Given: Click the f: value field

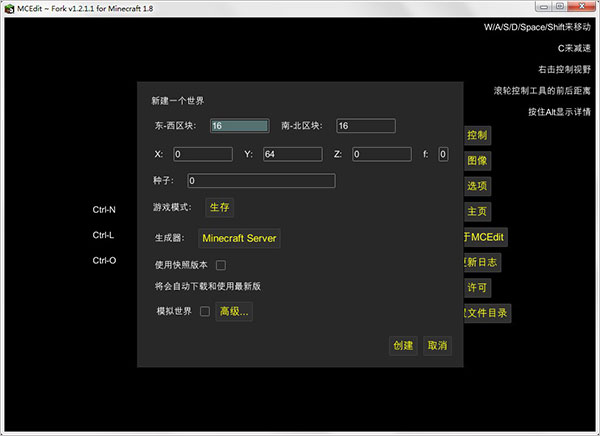Looking at the screenshot, I should 443,154.
